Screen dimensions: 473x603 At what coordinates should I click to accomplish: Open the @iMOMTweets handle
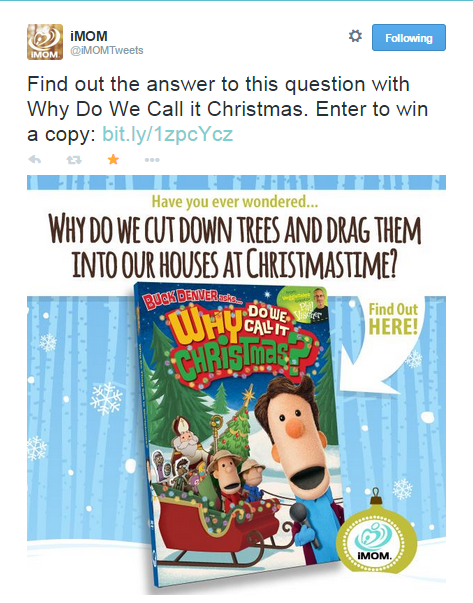[107, 50]
